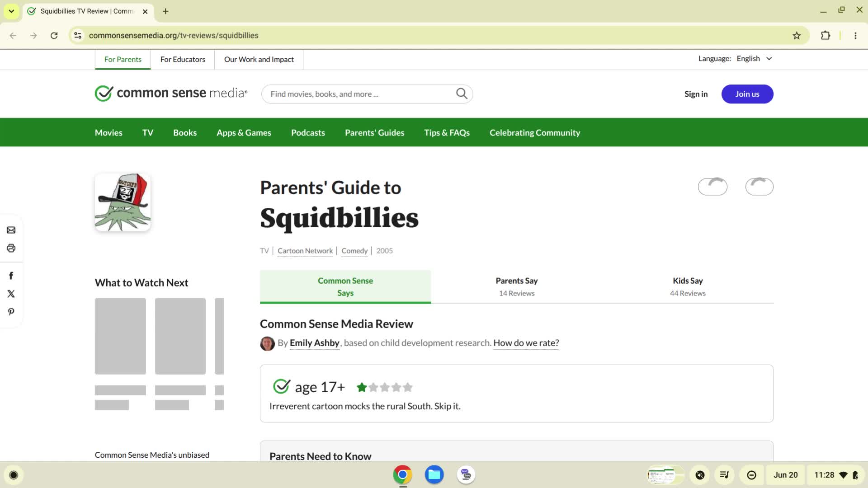868x488 pixels.
Task: Open the 11:28 system status area
Action: 835,475
